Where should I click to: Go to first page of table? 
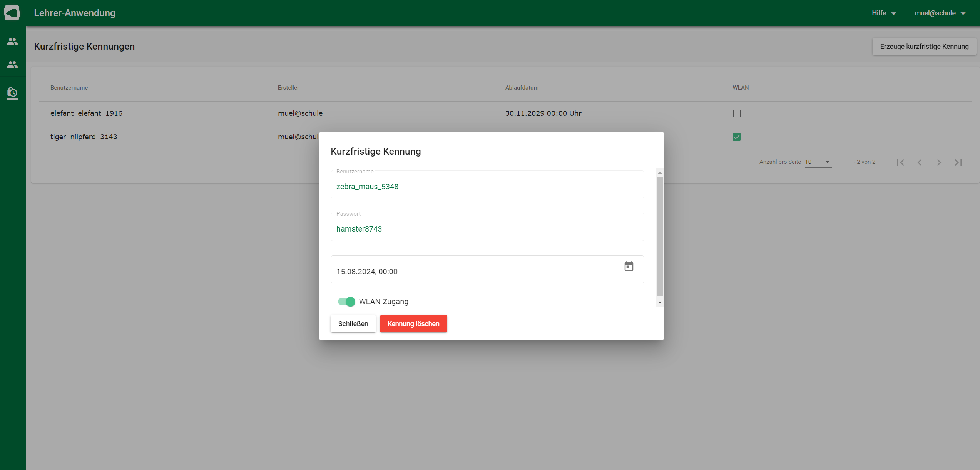point(900,162)
